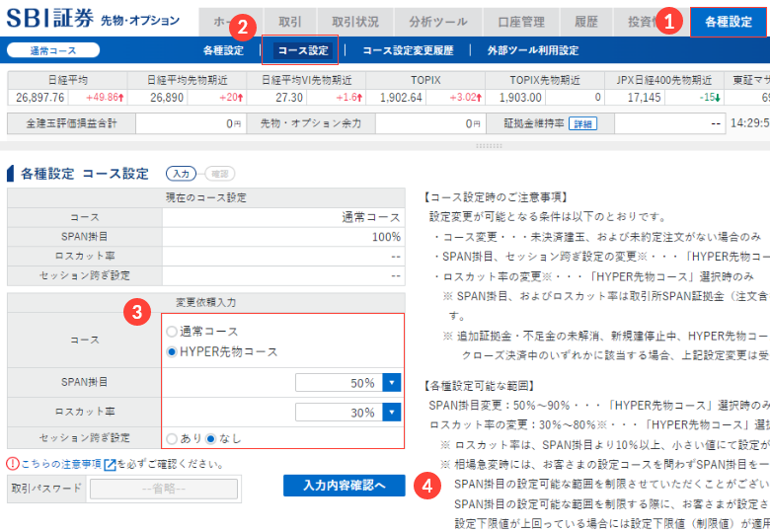Select the HYPER先物コース radio button
Viewport: 770px width, 532px height.
172,352
